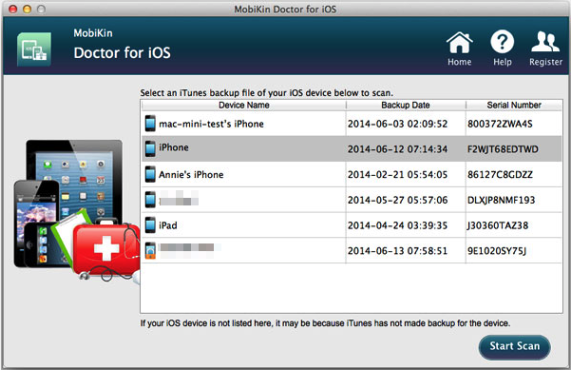Click device icon in the selected iPhone row

tap(150, 149)
